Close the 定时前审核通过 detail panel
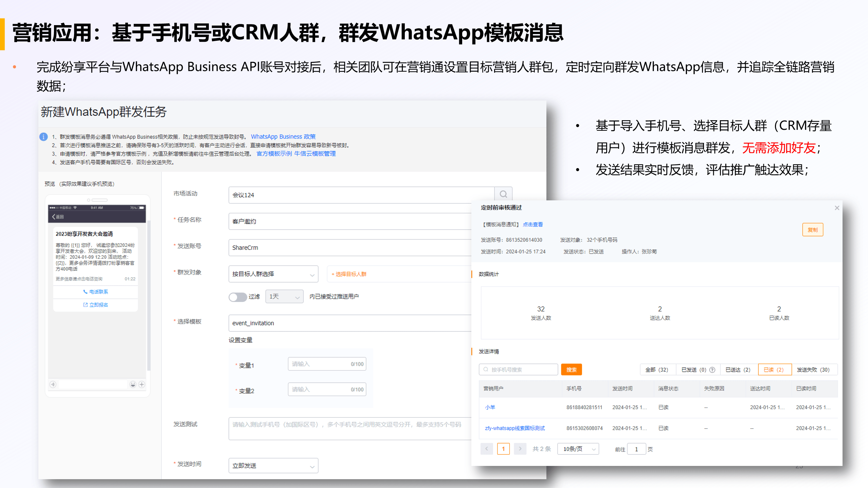The image size is (868, 488). pyautogui.click(x=837, y=208)
